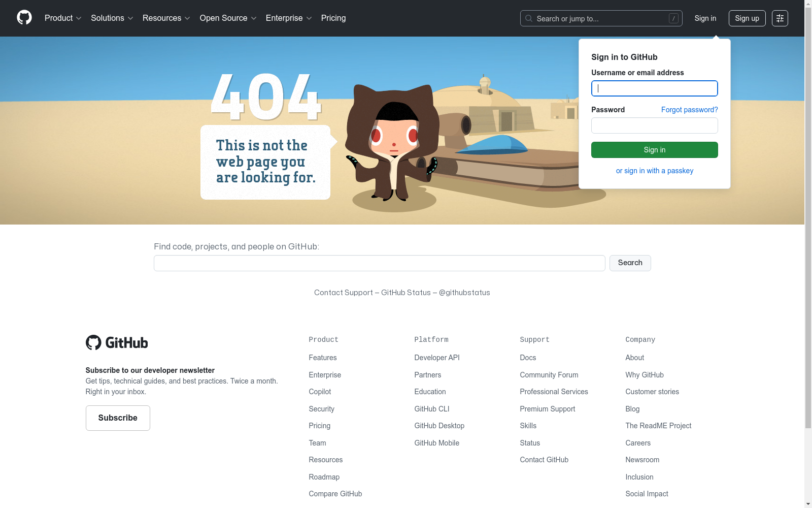Click the magnifier icon in header search

click(x=529, y=18)
